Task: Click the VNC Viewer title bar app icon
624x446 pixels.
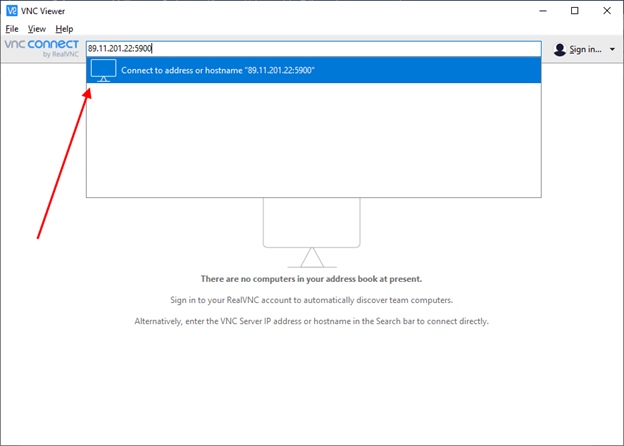Action: pos(12,11)
